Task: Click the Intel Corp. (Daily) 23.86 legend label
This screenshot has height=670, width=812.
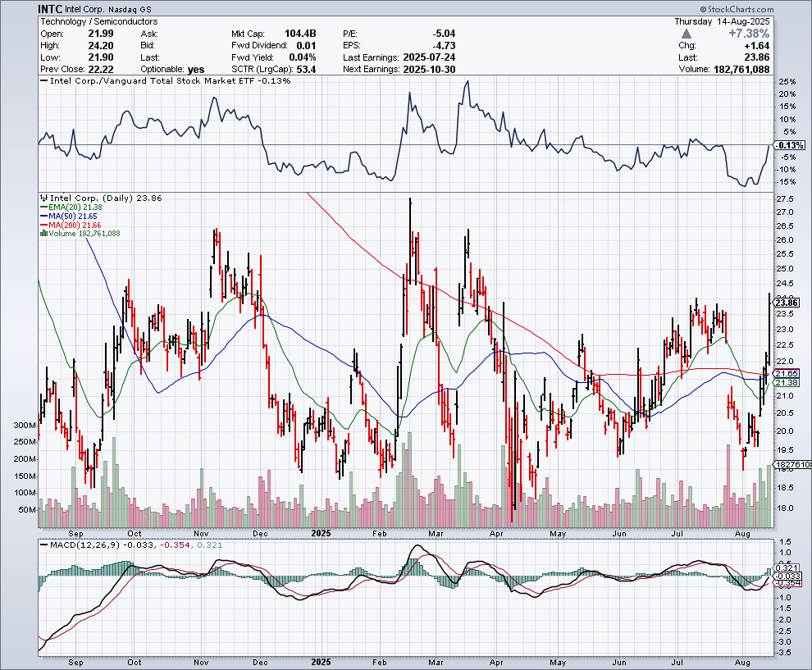Action: coord(106,198)
